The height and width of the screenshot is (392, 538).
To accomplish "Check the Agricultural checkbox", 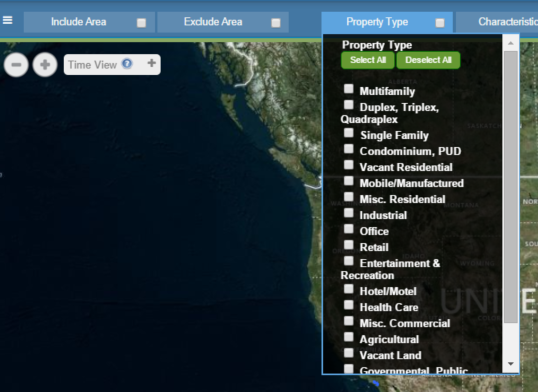I will (349, 337).
